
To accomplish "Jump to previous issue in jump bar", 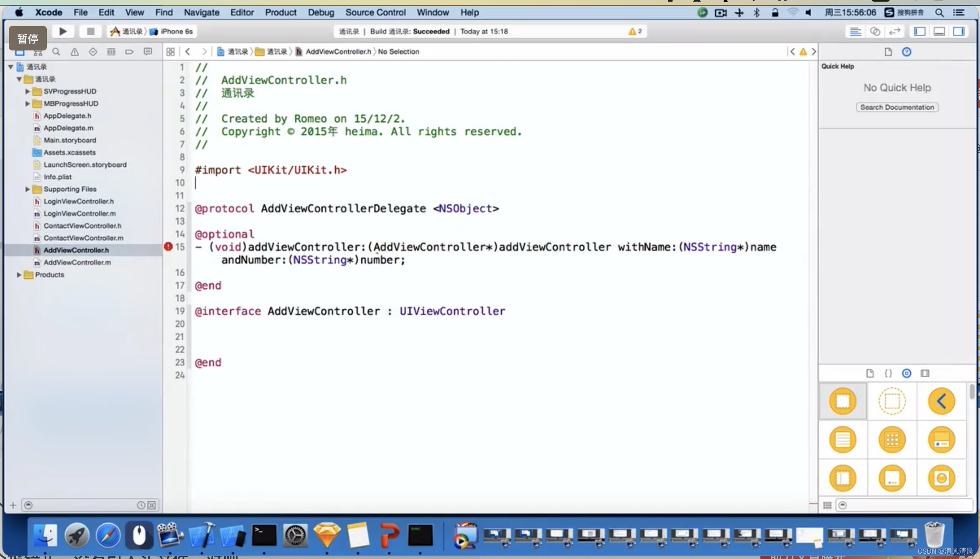I will (792, 52).
